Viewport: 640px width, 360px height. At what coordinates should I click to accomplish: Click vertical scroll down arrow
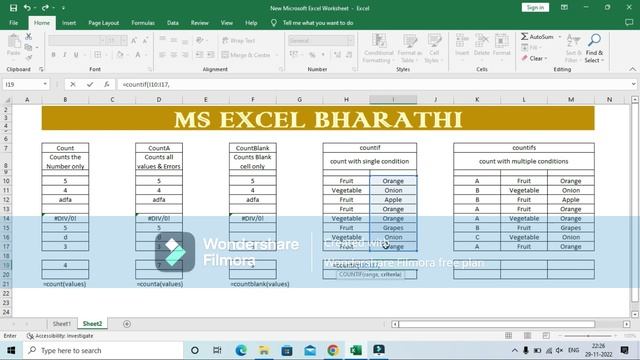pyautogui.click(x=635, y=314)
